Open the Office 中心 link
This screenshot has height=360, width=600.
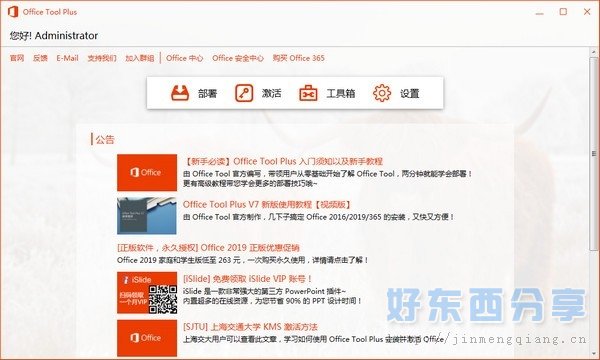(184, 58)
